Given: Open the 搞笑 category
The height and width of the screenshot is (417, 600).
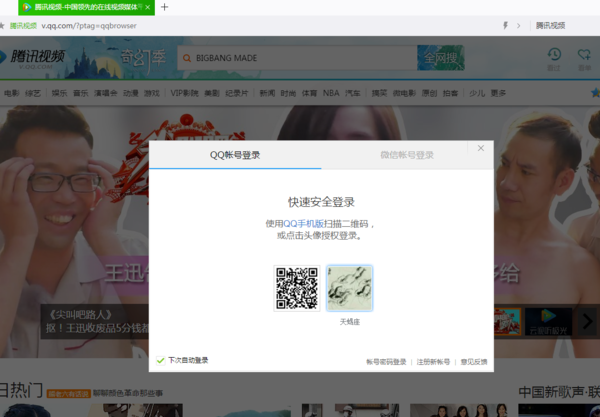Looking at the screenshot, I should click(379, 93).
